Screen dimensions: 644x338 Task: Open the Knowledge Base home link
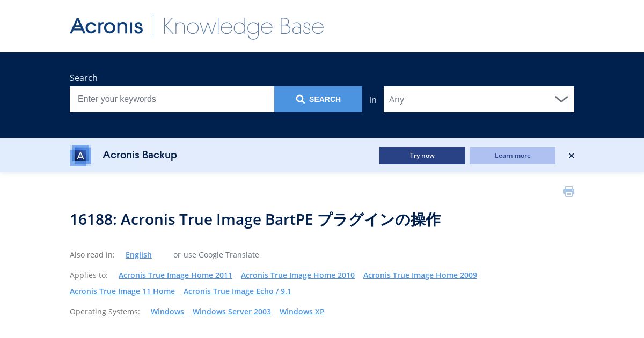(x=243, y=27)
